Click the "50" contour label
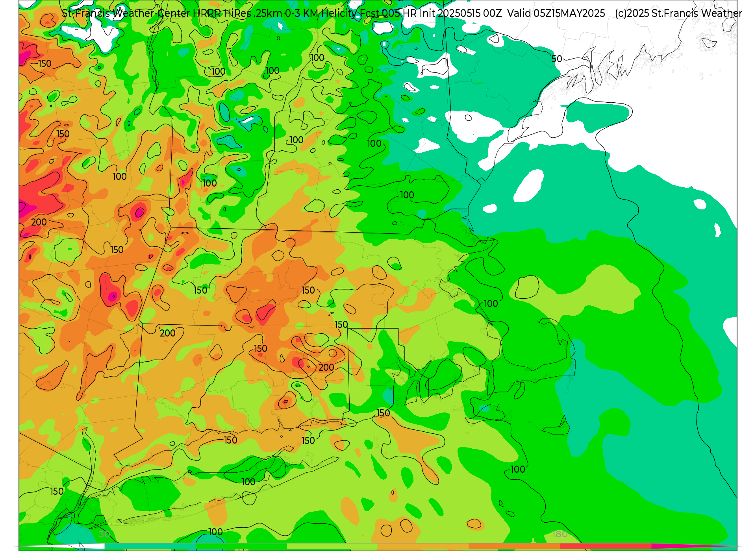 click(556, 59)
